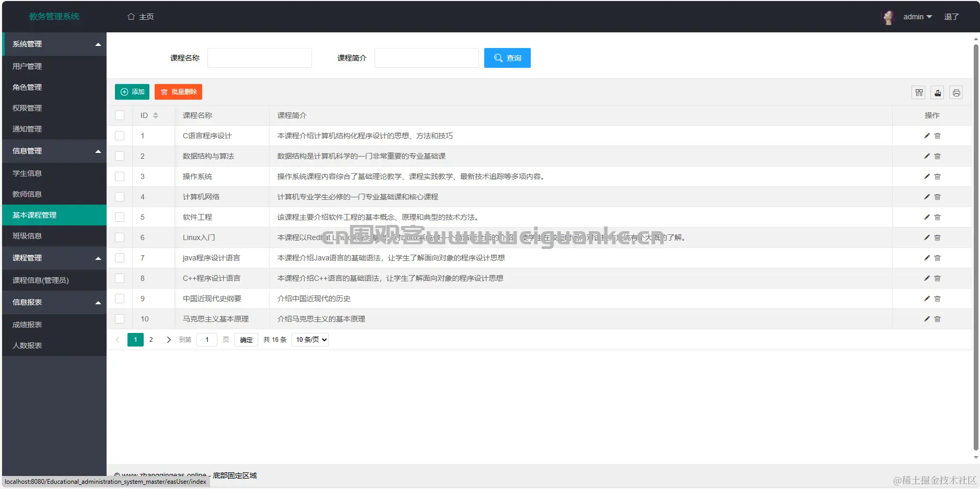Click the admin avatar image
The width and height of the screenshot is (980, 489).
tap(889, 17)
